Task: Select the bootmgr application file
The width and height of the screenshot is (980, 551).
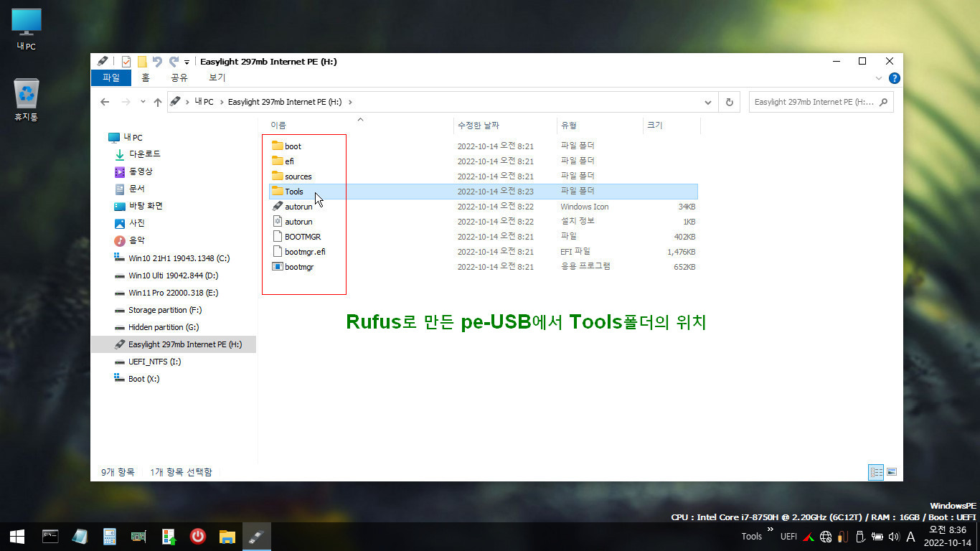Action: (x=299, y=267)
